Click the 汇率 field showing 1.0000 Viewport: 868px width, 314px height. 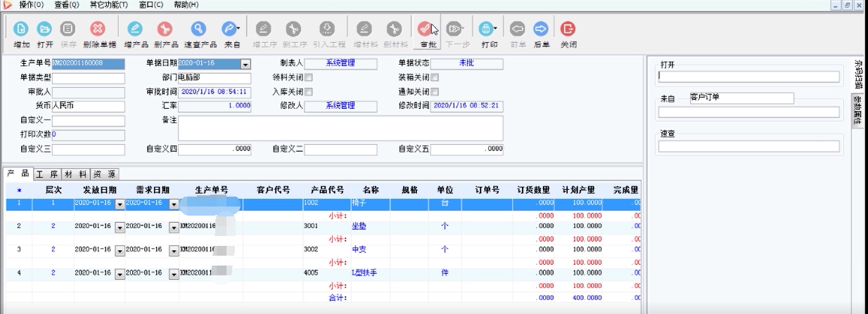click(x=215, y=106)
